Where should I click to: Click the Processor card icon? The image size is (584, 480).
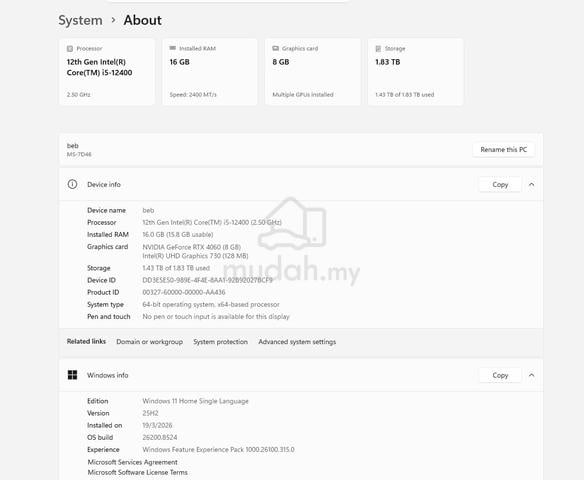pos(70,49)
